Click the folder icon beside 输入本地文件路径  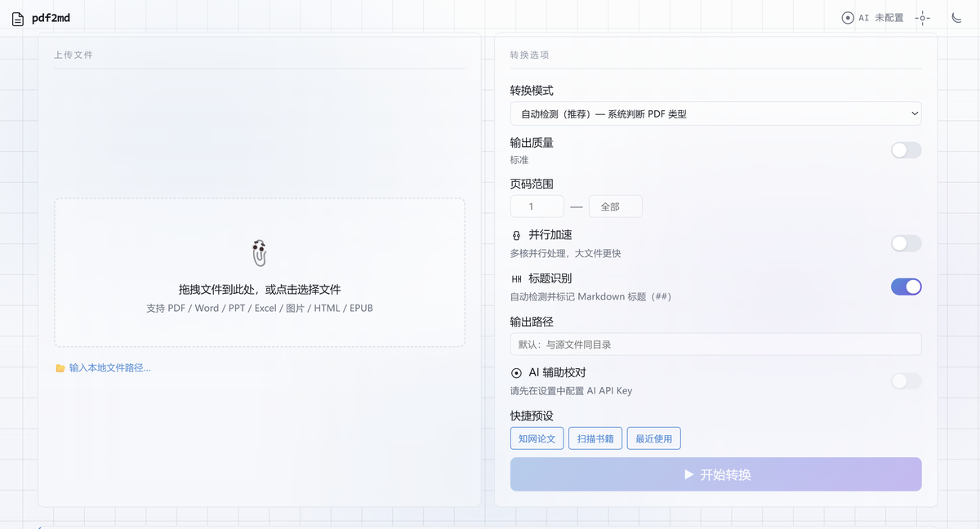pos(60,368)
